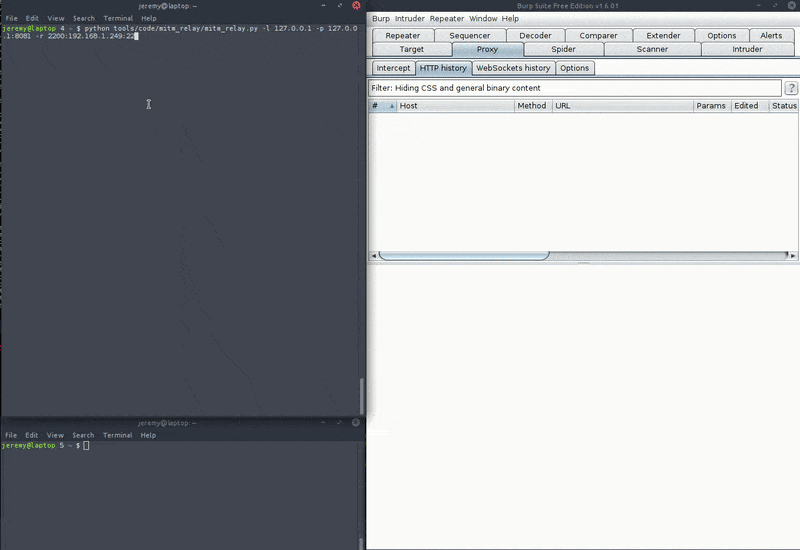Image resolution: width=800 pixels, height=550 pixels.
Task: Open WebSockets history sub-tab
Action: pos(513,68)
